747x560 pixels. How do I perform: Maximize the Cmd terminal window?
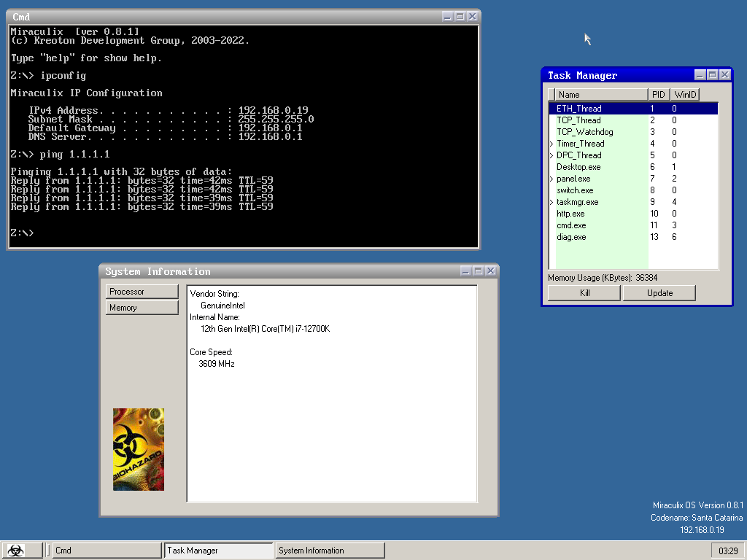(460, 17)
